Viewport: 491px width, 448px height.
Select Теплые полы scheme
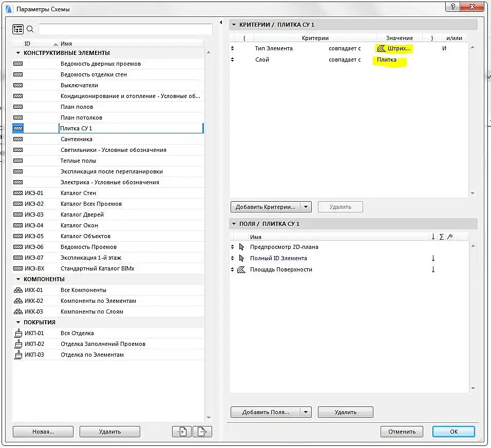point(108,161)
